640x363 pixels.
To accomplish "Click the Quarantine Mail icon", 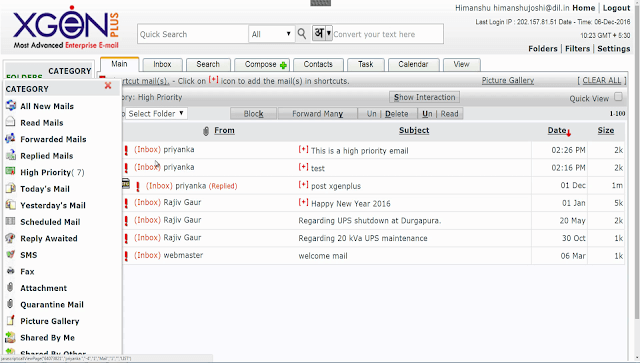I will point(11,304).
